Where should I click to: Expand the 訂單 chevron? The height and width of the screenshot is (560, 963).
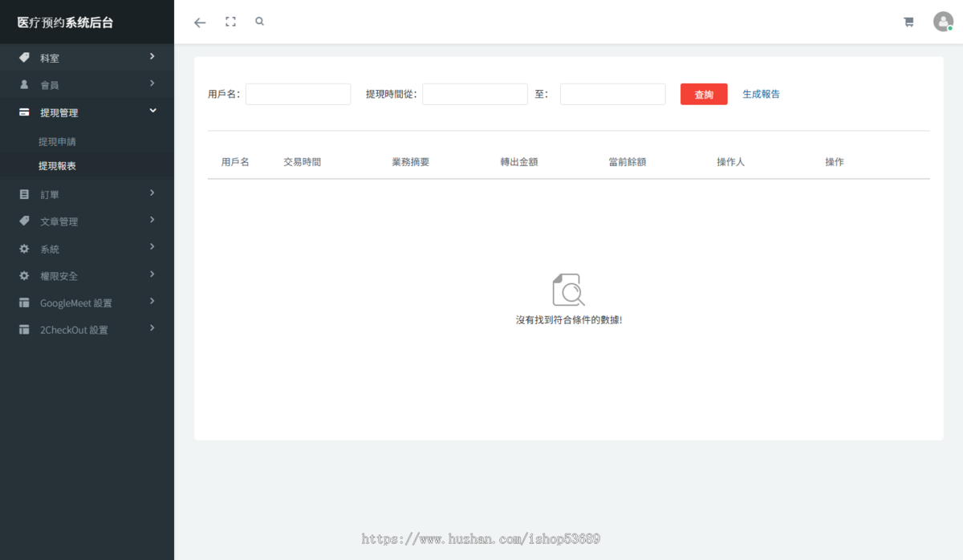[152, 193]
